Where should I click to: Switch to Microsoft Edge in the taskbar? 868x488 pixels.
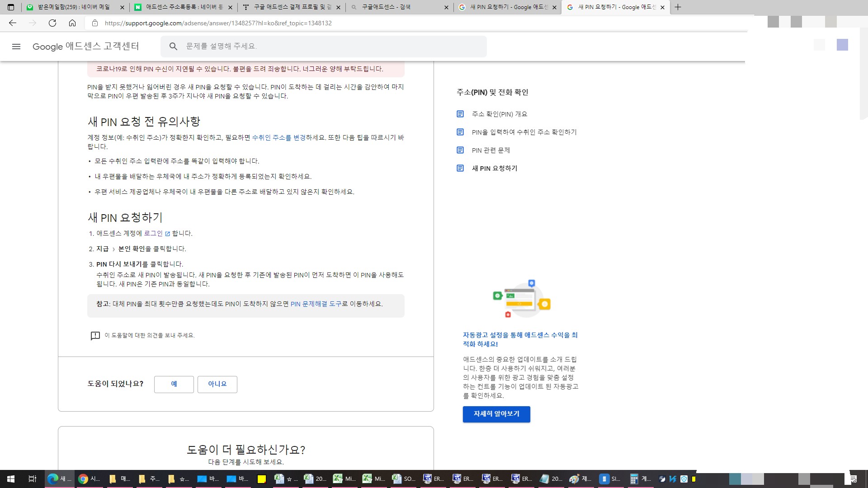tap(59, 479)
